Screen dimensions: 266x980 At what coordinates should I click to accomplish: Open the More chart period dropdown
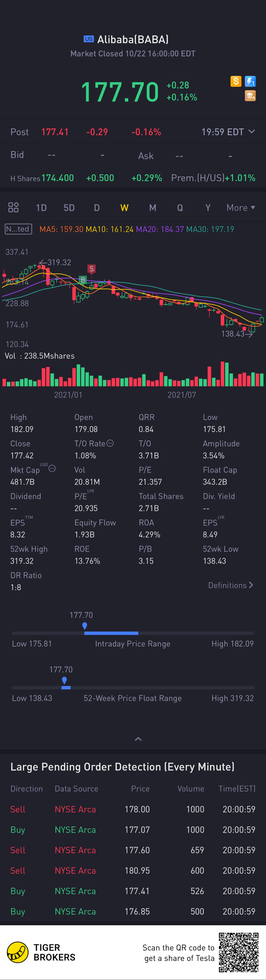pos(240,208)
